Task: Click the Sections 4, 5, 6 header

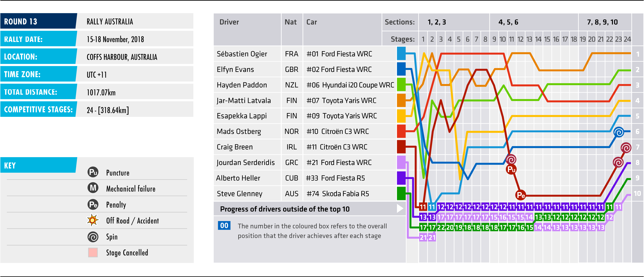Action: pos(508,22)
